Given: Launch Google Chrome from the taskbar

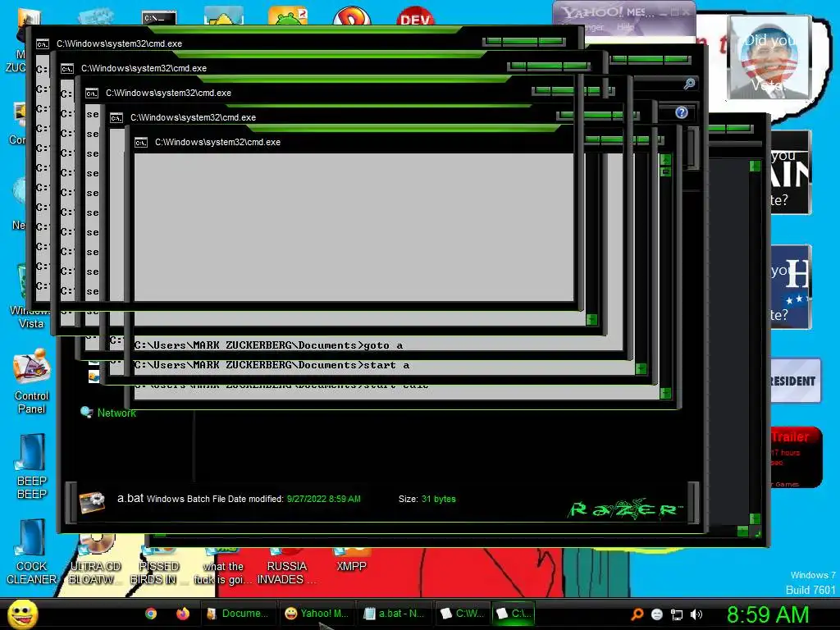Looking at the screenshot, I should coord(151,614).
